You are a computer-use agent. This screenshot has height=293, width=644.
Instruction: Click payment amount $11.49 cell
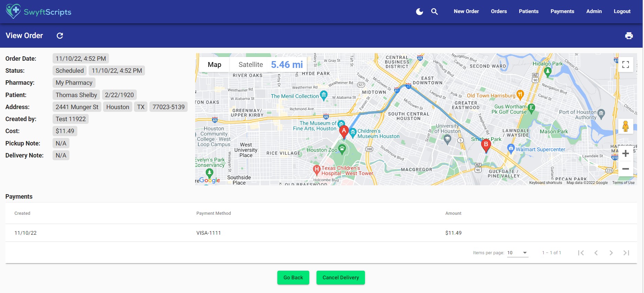[453, 233]
